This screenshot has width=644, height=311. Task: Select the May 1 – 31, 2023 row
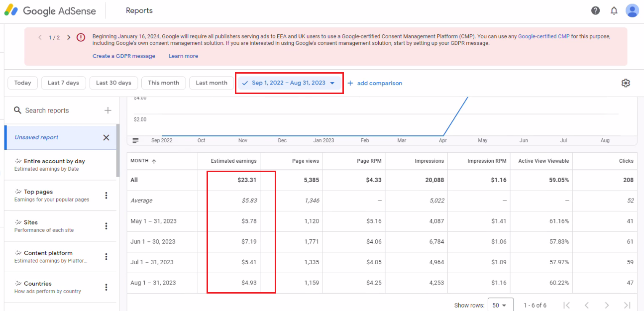click(382, 221)
